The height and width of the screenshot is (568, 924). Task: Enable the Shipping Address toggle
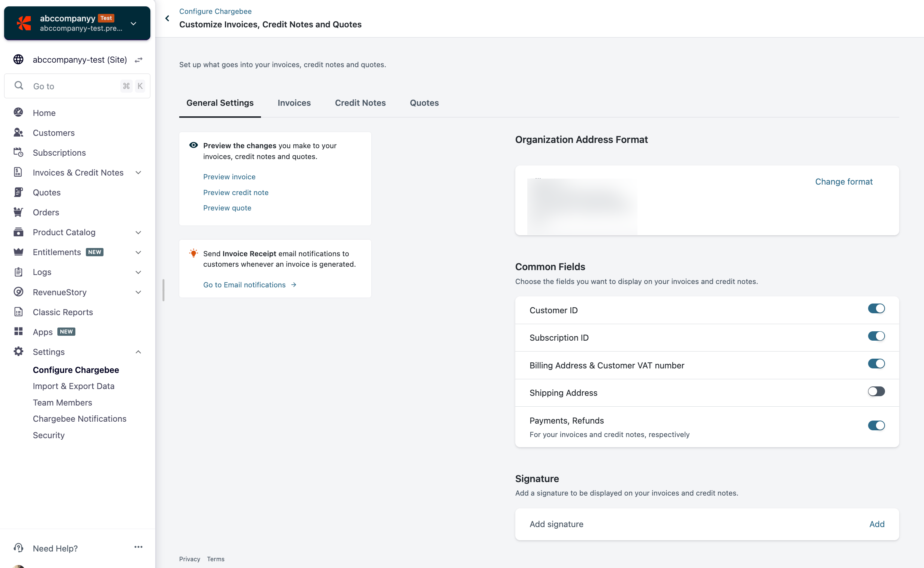(876, 391)
